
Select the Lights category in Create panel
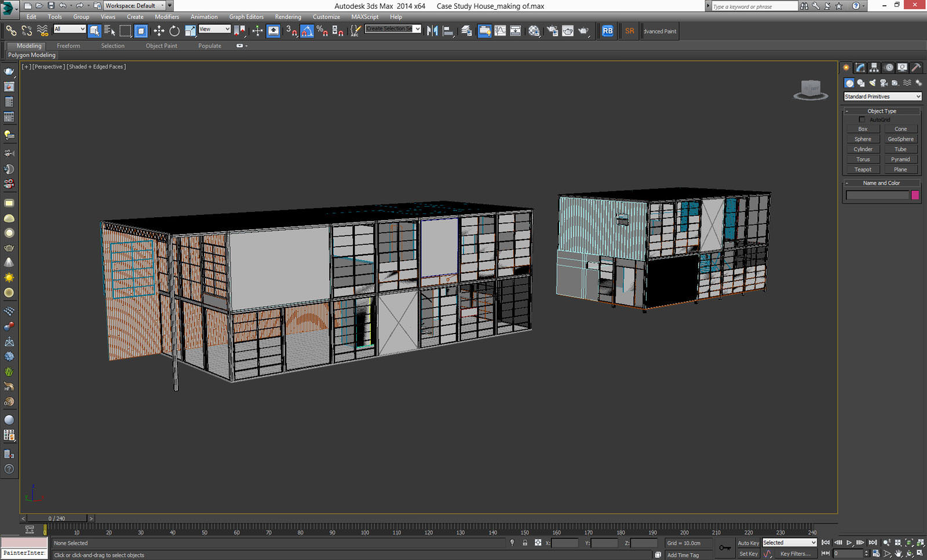(x=873, y=83)
